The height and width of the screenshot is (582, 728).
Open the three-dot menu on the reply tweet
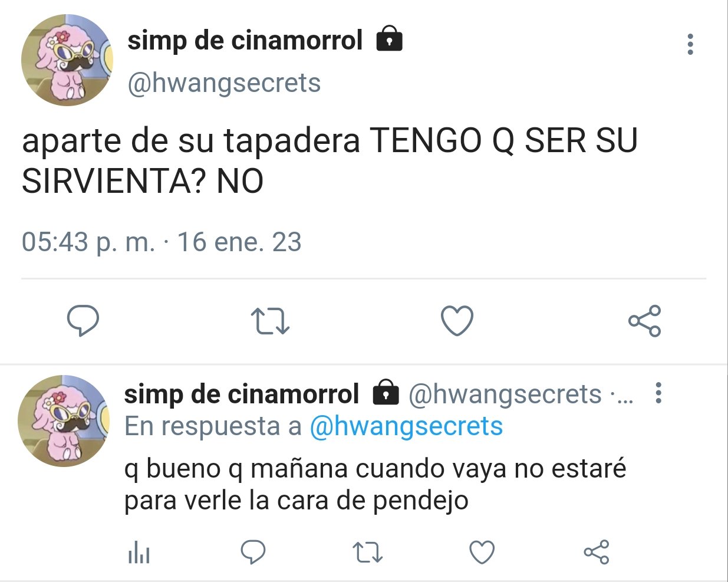pos(658,393)
